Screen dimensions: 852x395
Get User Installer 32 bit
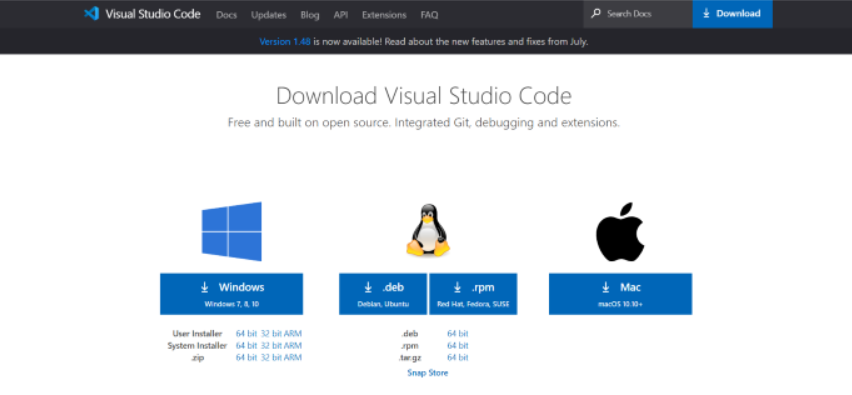[x=271, y=333]
